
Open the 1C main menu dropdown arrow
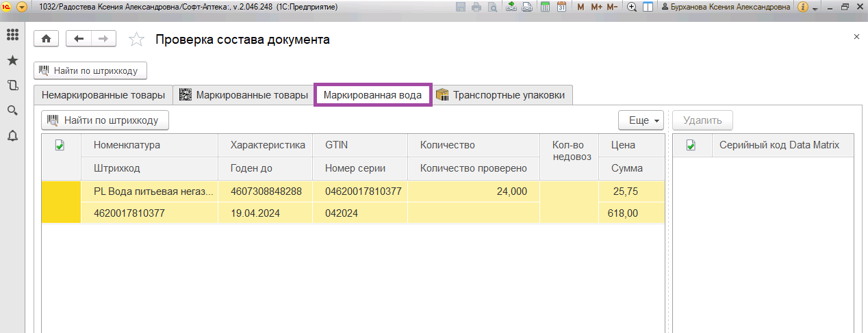pos(22,7)
